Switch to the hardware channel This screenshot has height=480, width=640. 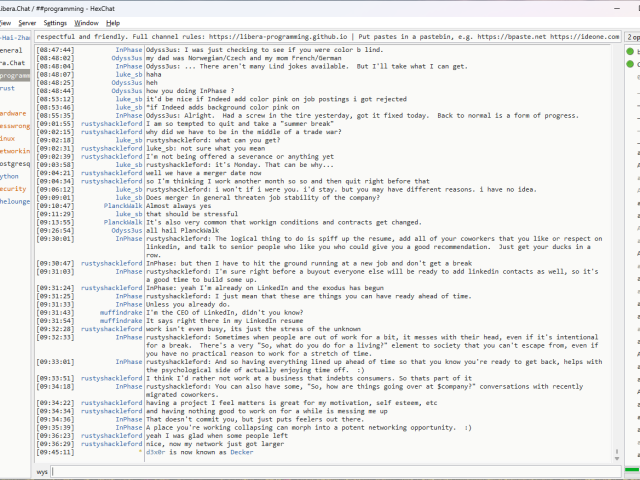[13, 113]
